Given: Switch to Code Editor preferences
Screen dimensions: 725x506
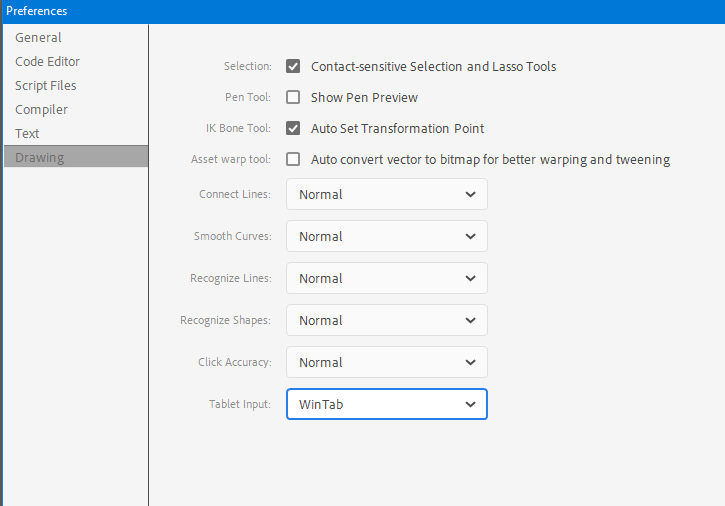Looking at the screenshot, I should [x=47, y=62].
